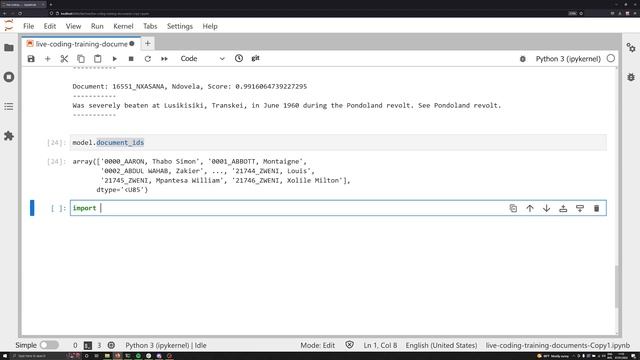Open the Tabs menu

point(150,26)
